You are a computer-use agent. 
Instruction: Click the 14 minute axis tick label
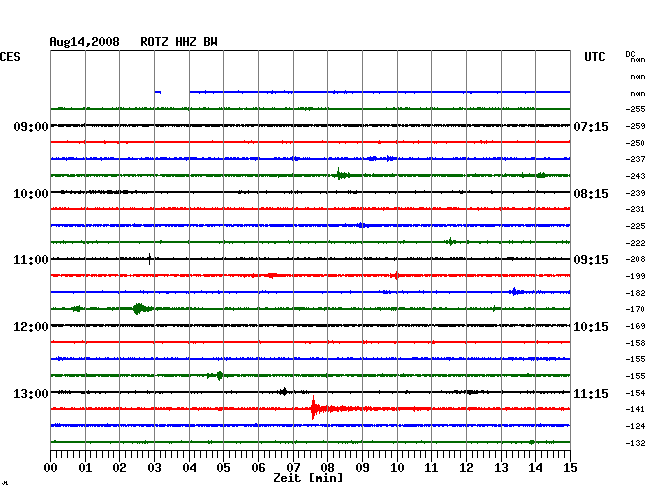coord(535,468)
